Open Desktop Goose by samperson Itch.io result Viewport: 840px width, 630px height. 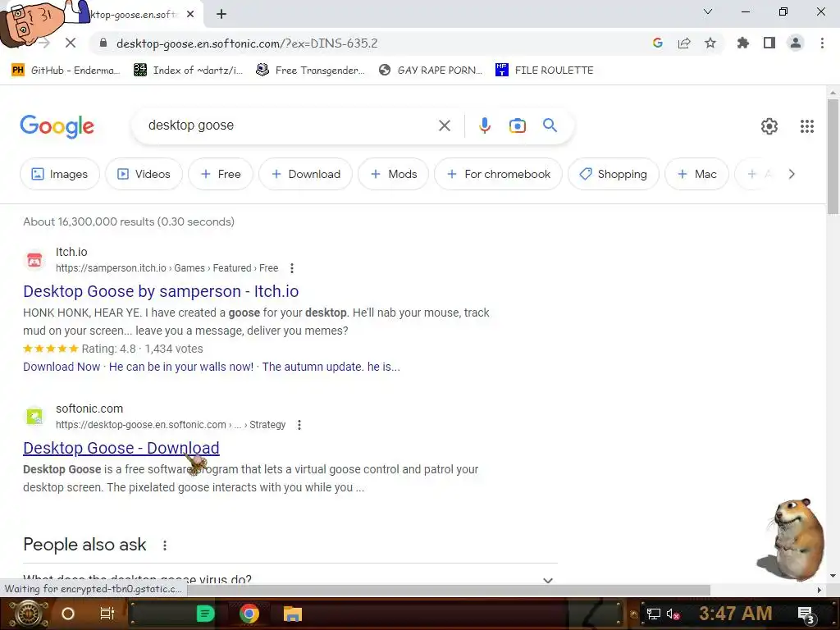point(161,291)
